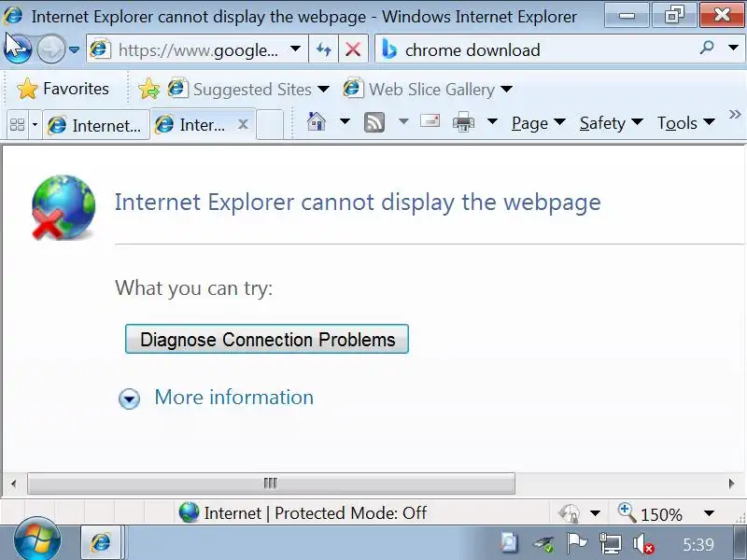Click the Show desktop strip
The width and height of the screenshot is (747, 560).
[740, 543]
